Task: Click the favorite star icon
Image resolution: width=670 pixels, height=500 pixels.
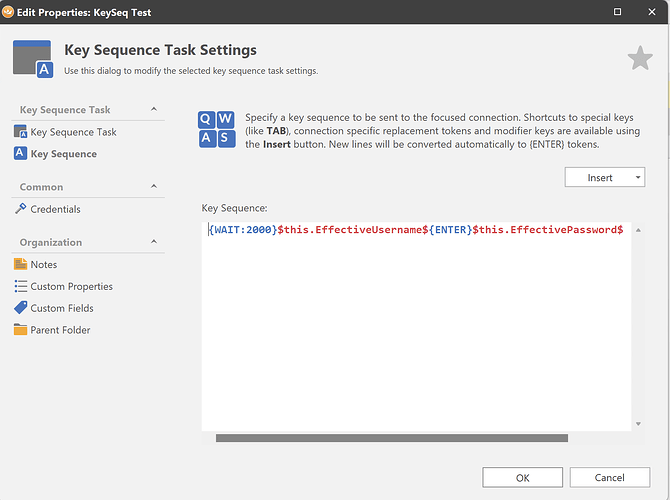Action: point(640,59)
